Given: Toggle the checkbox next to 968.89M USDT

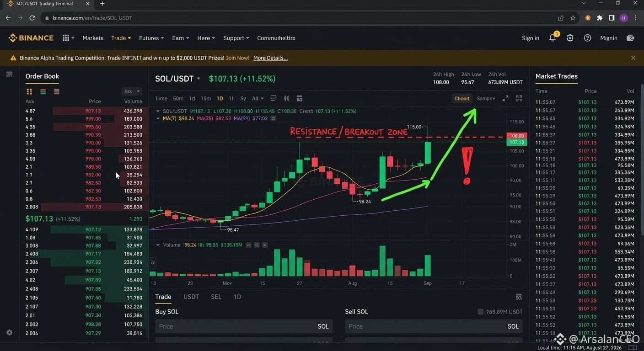Looking at the screenshot, I should coord(480,312).
